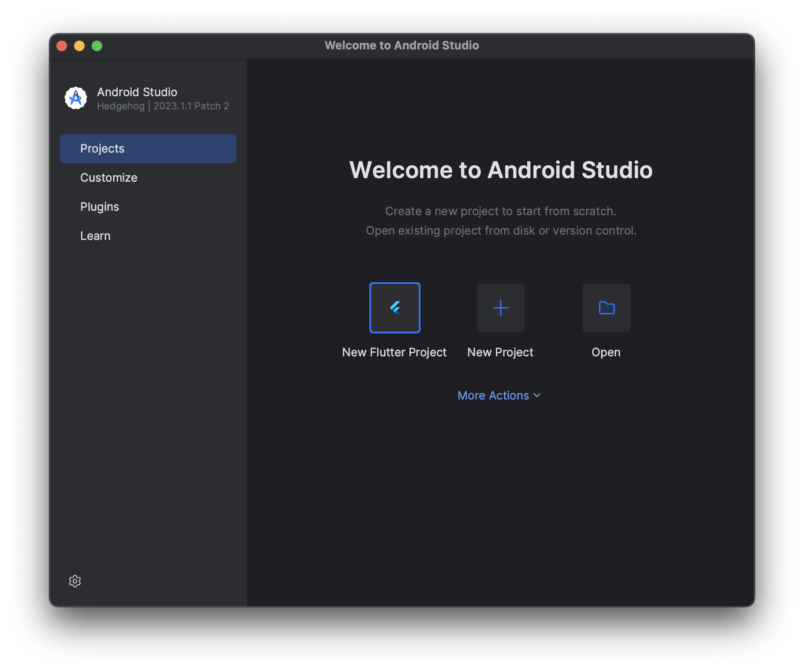Close the window with the red button
804x672 pixels.
point(62,46)
